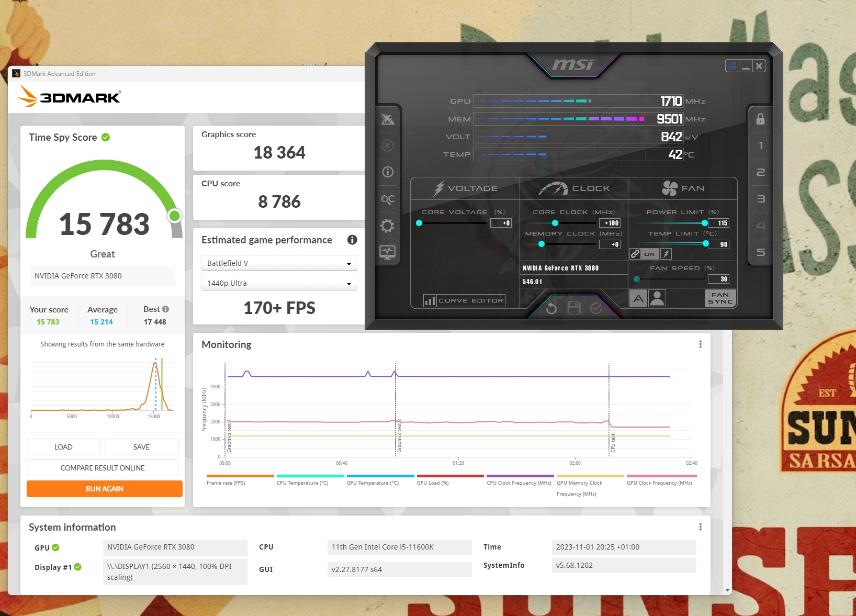Viewport: 856px width, 616px height.
Task: Click the Core Voltage value field
Action: coord(501,223)
